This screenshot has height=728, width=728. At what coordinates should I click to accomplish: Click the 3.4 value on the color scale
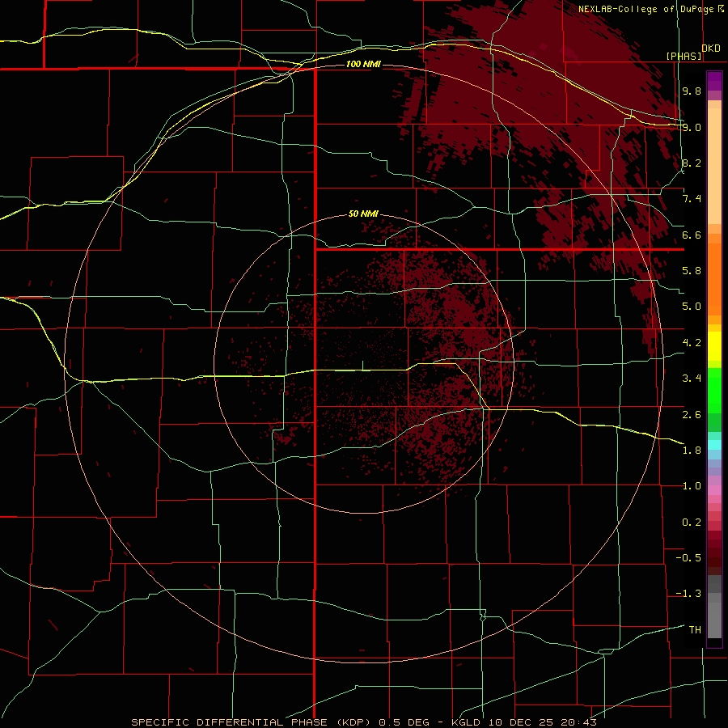pos(692,379)
